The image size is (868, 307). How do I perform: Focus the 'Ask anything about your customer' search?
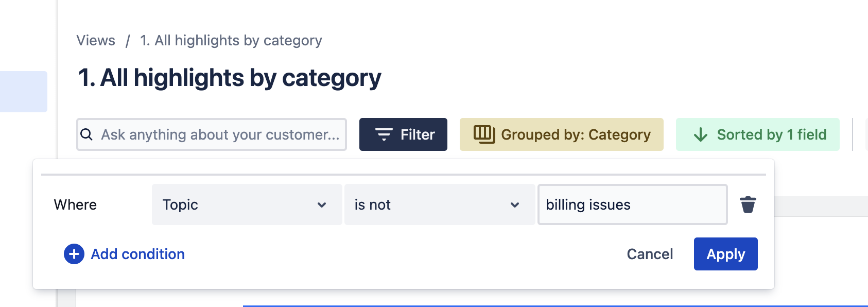(x=220, y=134)
